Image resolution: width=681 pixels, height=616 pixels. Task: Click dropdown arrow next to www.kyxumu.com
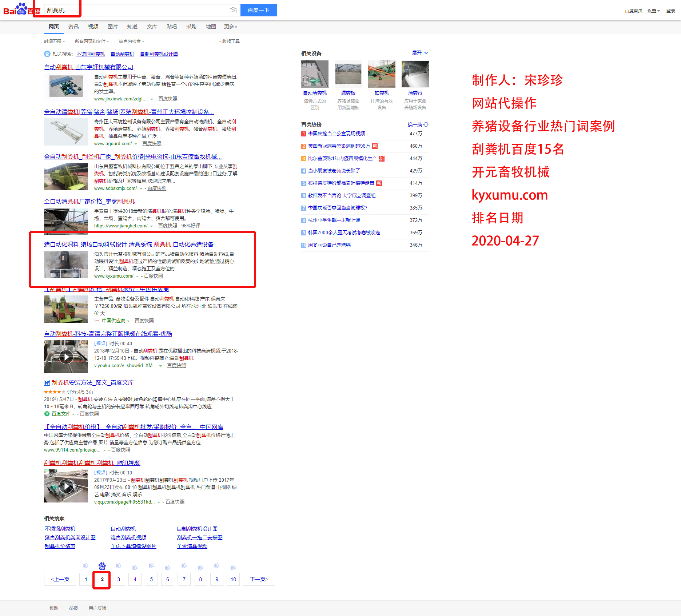pos(138,277)
